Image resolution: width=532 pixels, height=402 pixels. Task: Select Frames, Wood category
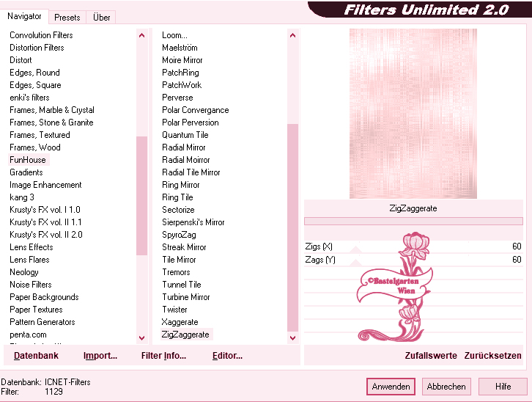[35, 147]
